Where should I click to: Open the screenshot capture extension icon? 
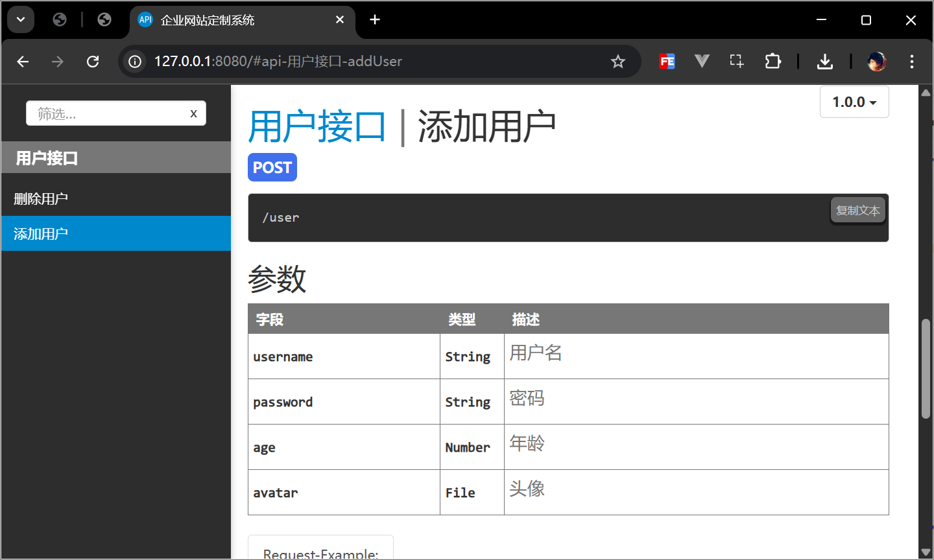pos(737,62)
